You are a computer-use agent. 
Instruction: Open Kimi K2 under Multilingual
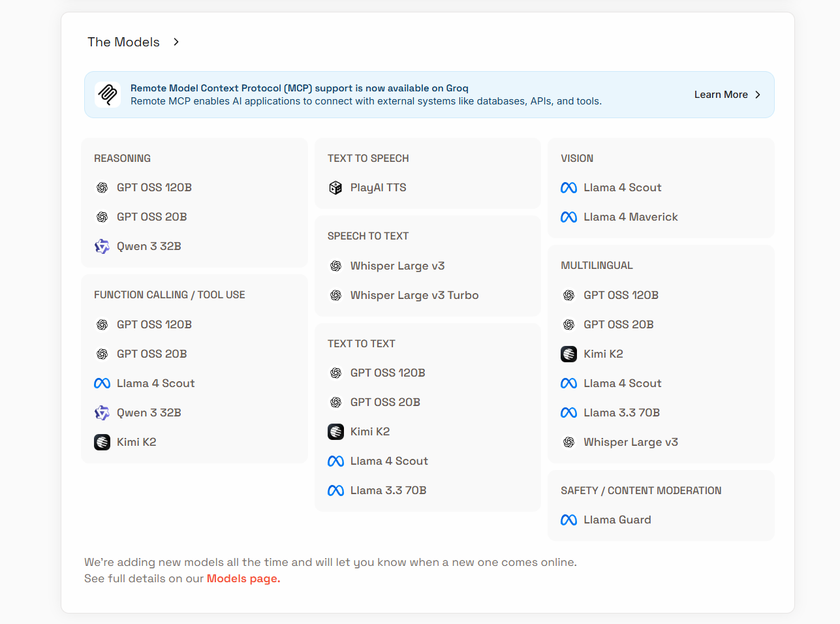pyautogui.click(x=603, y=354)
